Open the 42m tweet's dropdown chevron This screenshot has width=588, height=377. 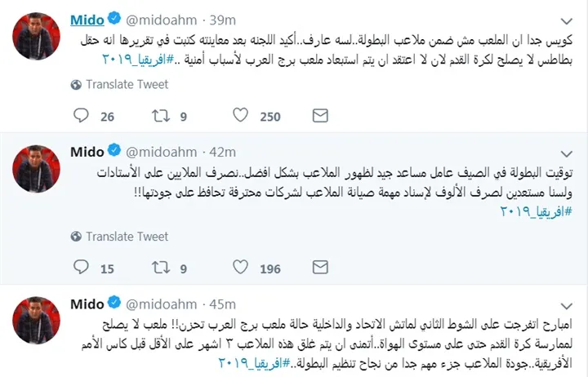pos(571,151)
